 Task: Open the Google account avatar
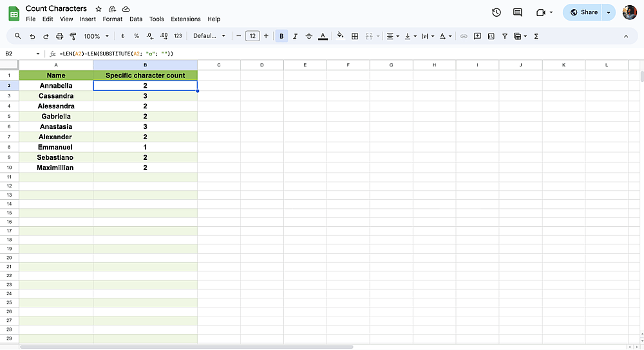point(630,12)
